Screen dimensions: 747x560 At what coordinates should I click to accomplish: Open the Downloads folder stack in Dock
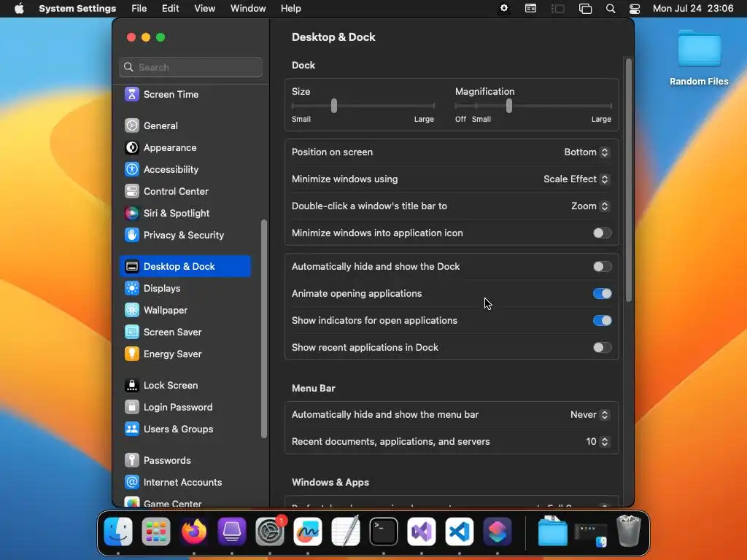pyautogui.click(x=553, y=532)
